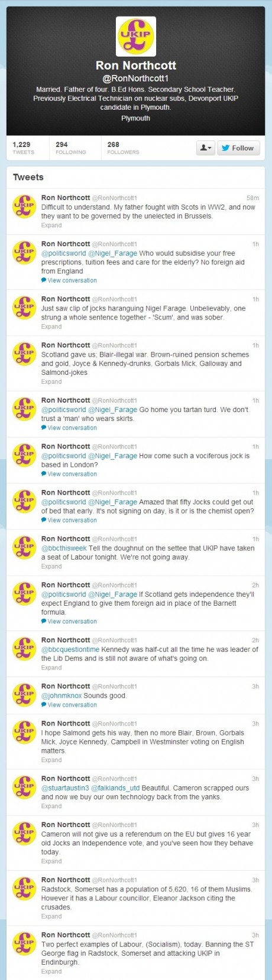
Task: Click conversation icon under 'Sounds good' tweet
Action: (x=44, y=705)
